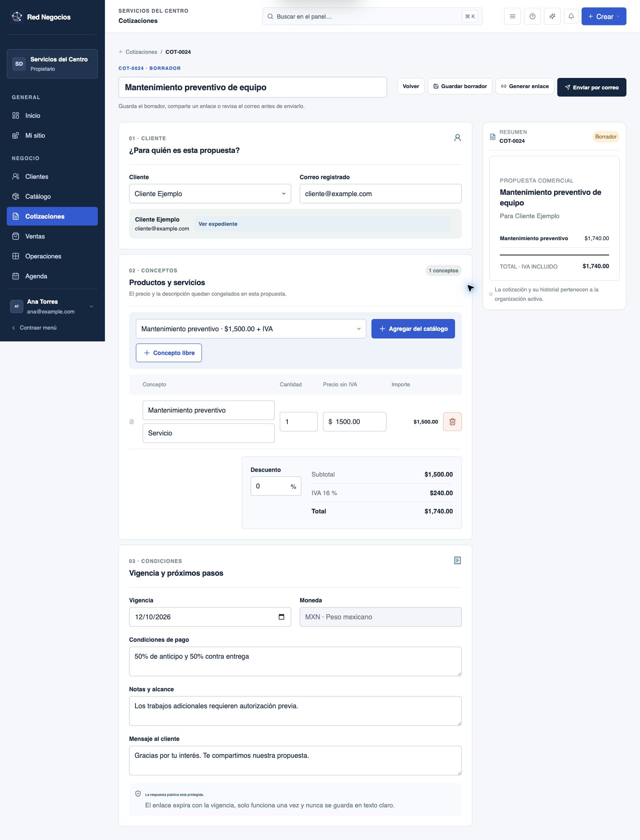640x840 pixels.
Task: Open the help question-mark icon
Action: (x=532, y=17)
